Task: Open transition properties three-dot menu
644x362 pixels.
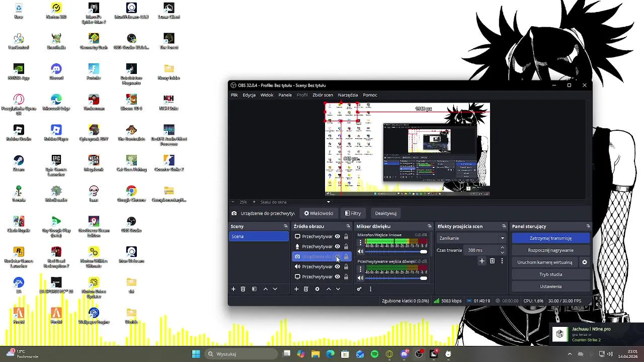Action: 502,261
